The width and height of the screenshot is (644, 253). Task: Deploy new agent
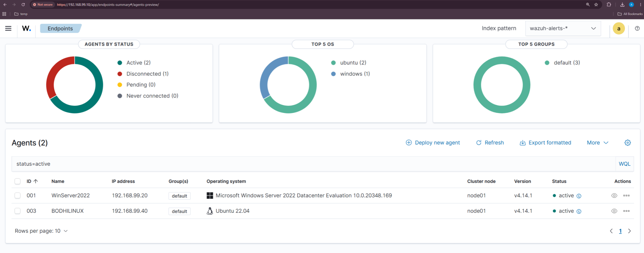click(433, 143)
